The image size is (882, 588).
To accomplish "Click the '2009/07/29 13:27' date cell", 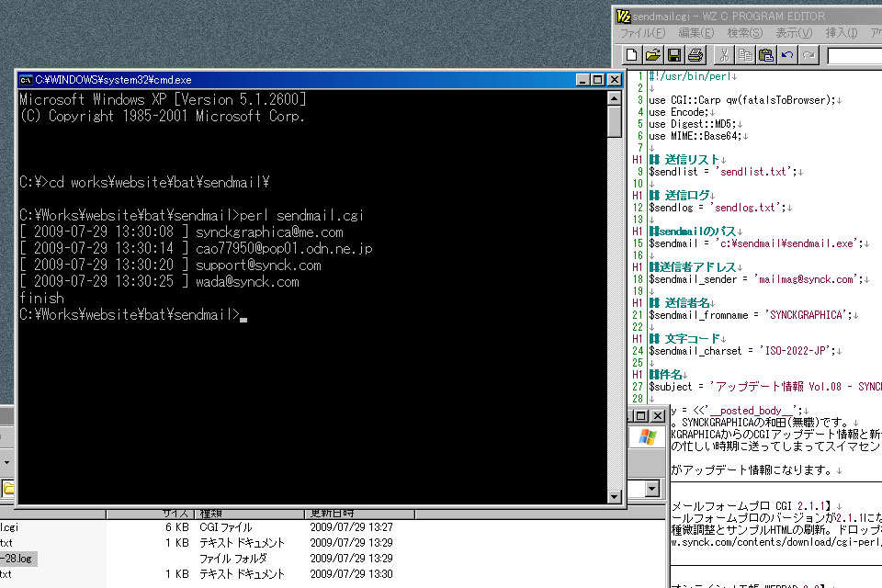I will click(352, 527).
